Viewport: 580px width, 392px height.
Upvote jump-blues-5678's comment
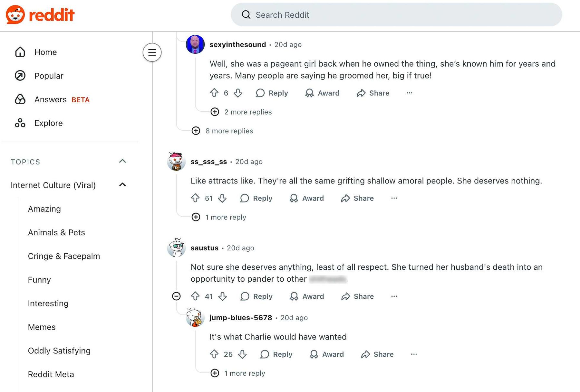click(214, 354)
